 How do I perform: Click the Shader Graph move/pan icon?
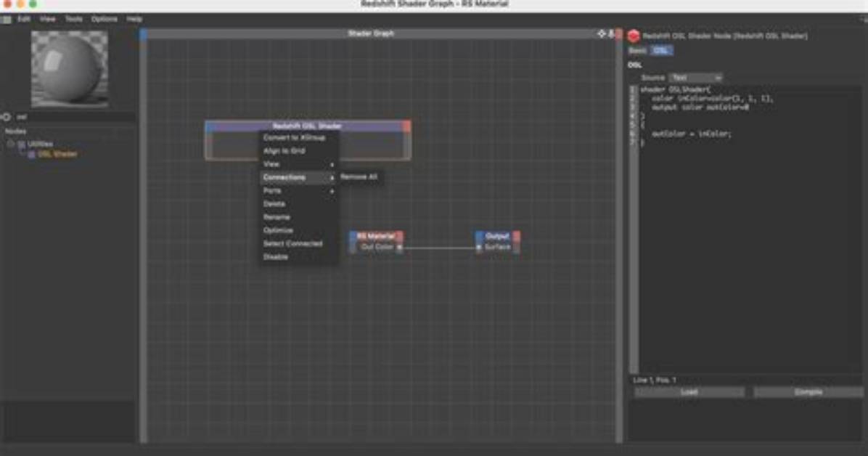pos(602,34)
